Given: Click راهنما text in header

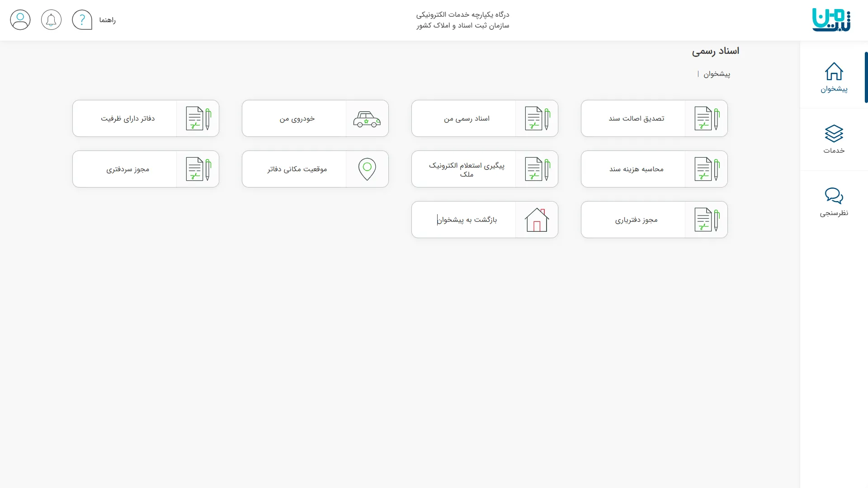Looking at the screenshot, I should point(108,20).
